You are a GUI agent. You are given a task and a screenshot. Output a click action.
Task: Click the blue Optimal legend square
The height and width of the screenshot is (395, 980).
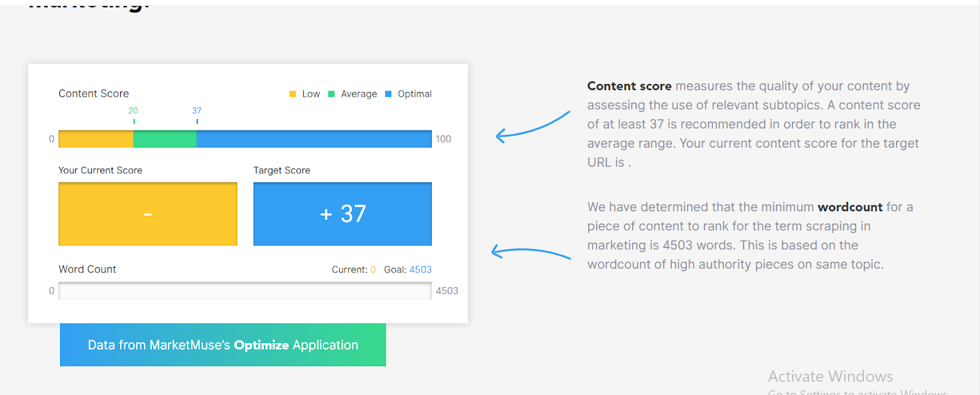click(388, 94)
